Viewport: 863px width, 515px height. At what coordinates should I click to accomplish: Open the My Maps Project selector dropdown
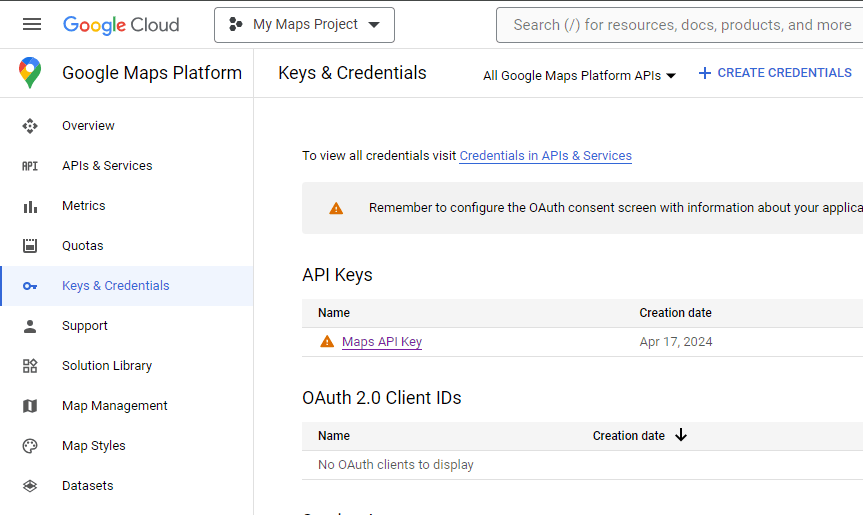[304, 25]
